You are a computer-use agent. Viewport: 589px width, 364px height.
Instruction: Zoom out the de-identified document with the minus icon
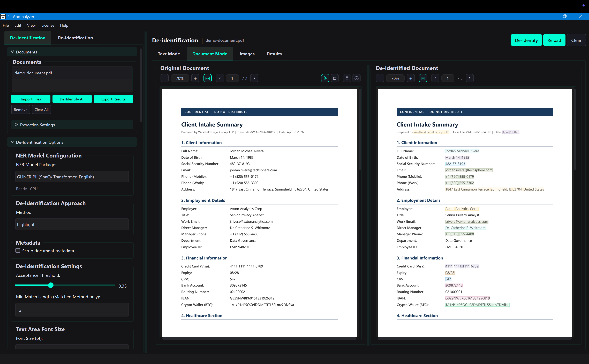pyautogui.click(x=380, y=78)
